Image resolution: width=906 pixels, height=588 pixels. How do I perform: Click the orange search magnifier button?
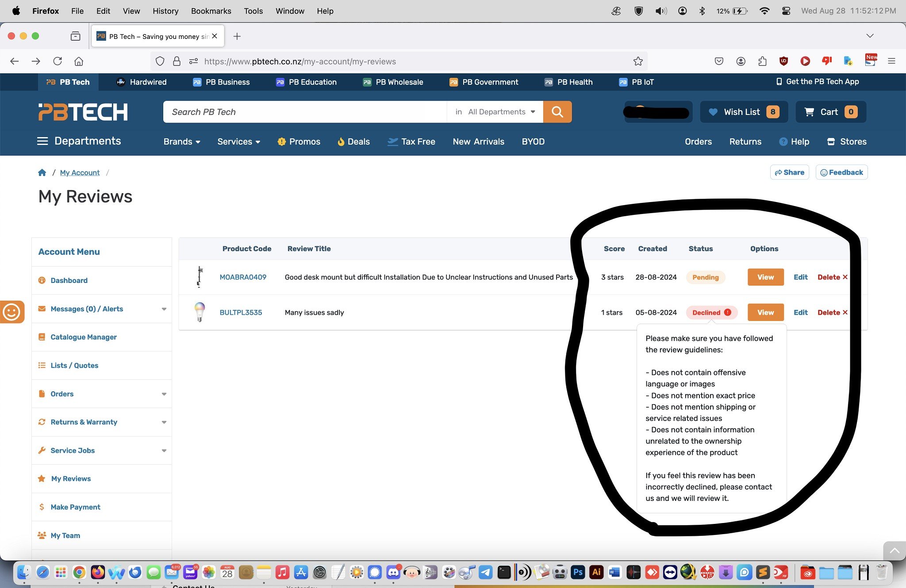click(x=557, y=112)
